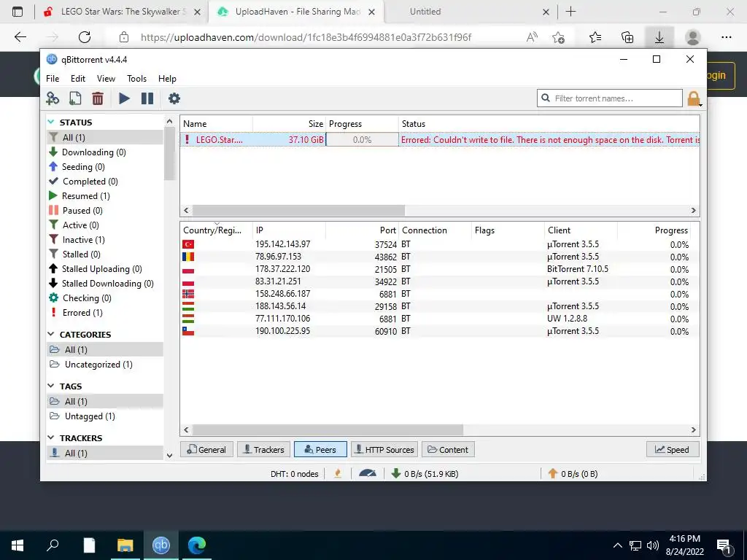Open Edge Favorites star icon
The image size is (747, 560).
[x=595, y=37]
